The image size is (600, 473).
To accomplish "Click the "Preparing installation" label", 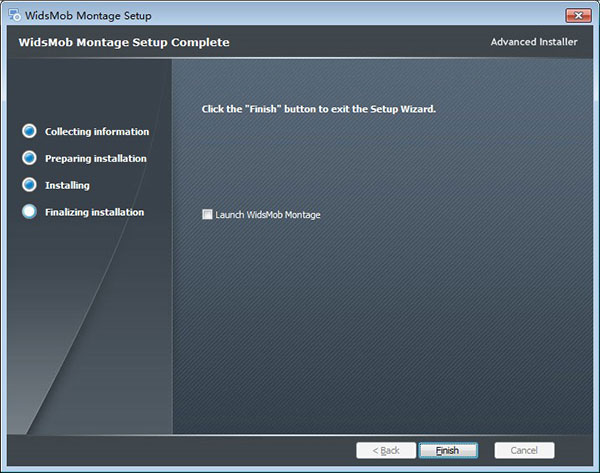I will pos(96,158).
